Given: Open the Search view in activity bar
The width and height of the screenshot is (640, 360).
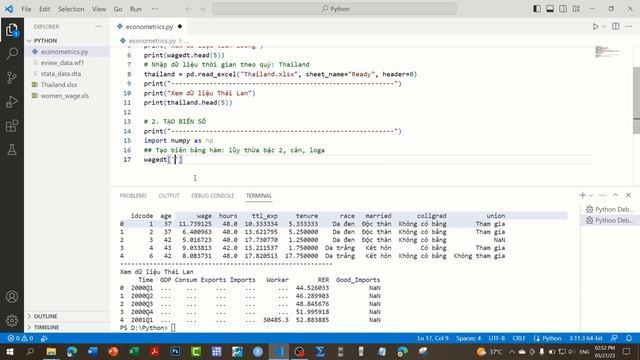Looking at the screenshot, I should coord(12,53).
